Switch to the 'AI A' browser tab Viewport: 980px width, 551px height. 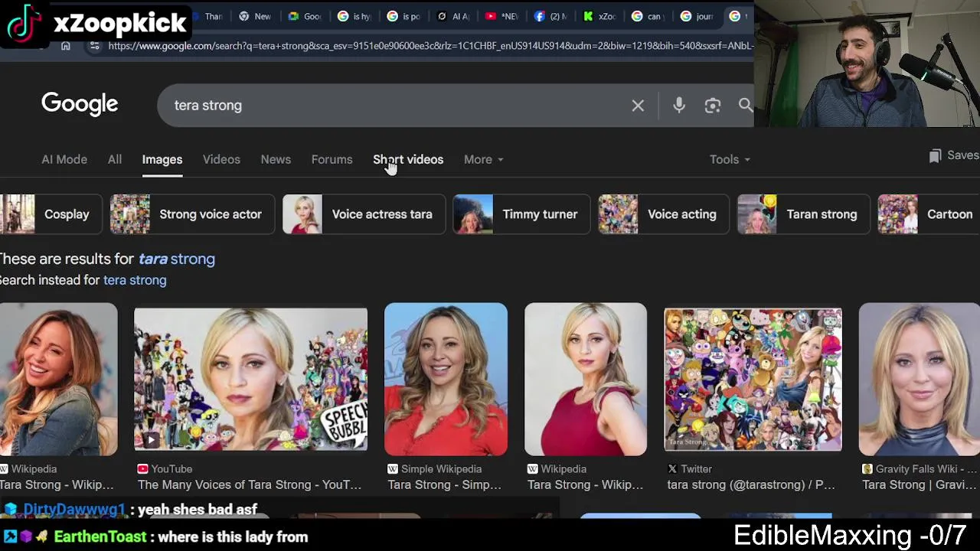coord(452,16)
